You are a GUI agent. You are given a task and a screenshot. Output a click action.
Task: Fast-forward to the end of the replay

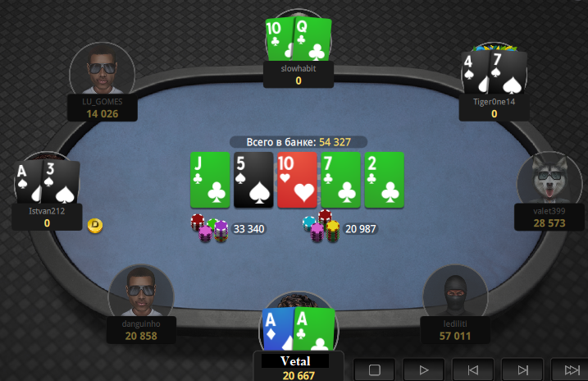570,370
